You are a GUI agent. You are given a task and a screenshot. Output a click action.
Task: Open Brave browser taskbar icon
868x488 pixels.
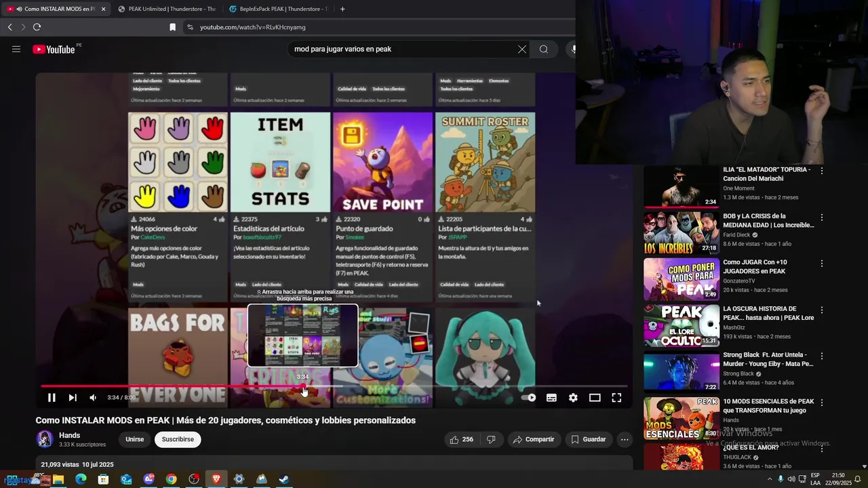point(216,479)
